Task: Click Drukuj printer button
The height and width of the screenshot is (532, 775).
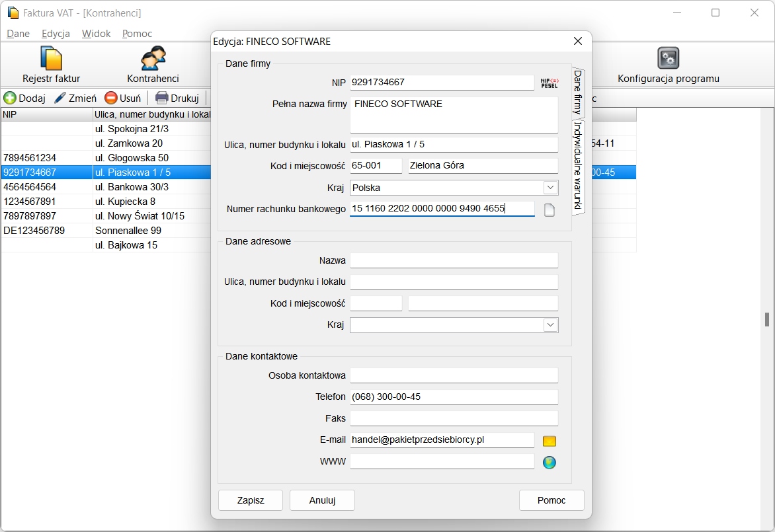Action: coord(177,98)
